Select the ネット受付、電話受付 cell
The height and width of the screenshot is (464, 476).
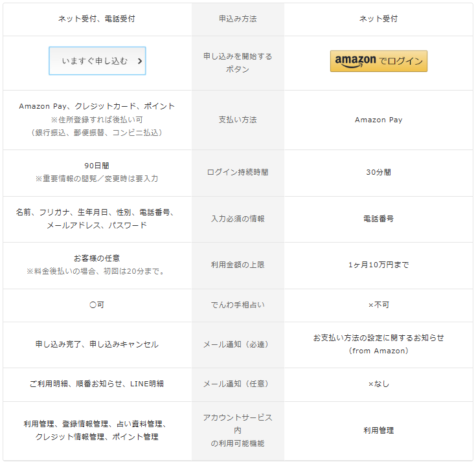pos(96,19)
